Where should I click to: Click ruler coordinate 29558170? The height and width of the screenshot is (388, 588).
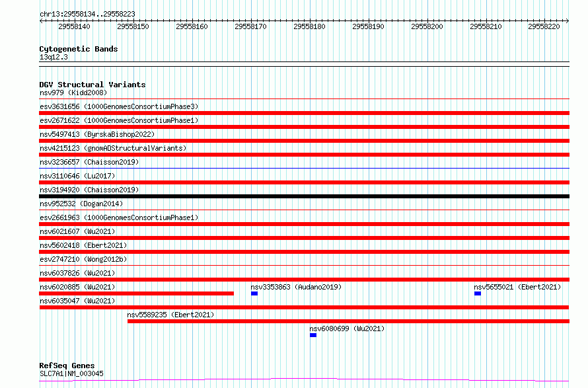coord(250,26)
